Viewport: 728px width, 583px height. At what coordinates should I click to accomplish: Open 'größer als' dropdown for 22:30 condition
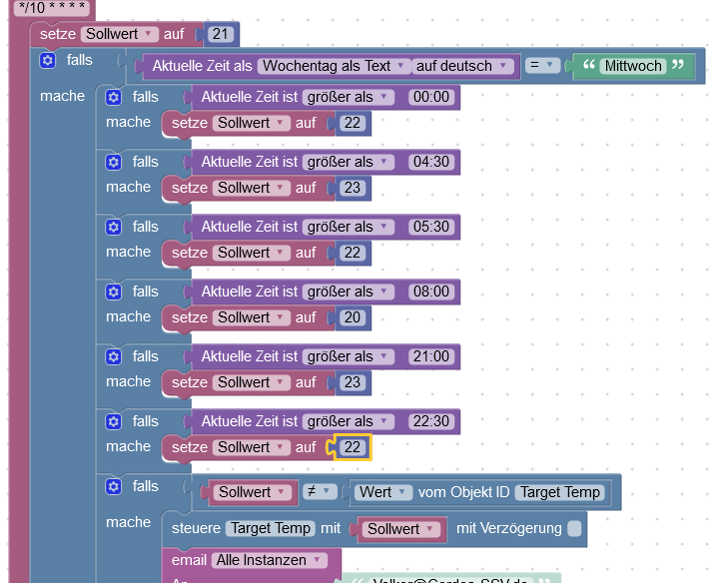348,421
